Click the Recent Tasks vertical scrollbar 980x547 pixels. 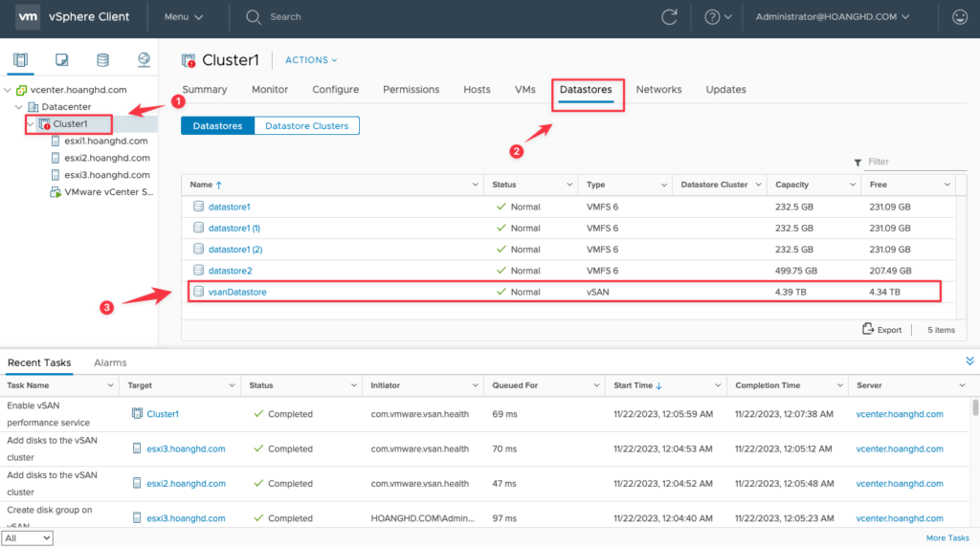(x=975, y=407)
